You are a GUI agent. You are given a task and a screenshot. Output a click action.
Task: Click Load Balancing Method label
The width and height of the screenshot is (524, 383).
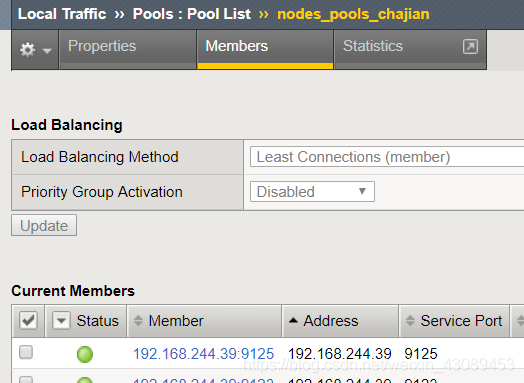pos(100,157)
